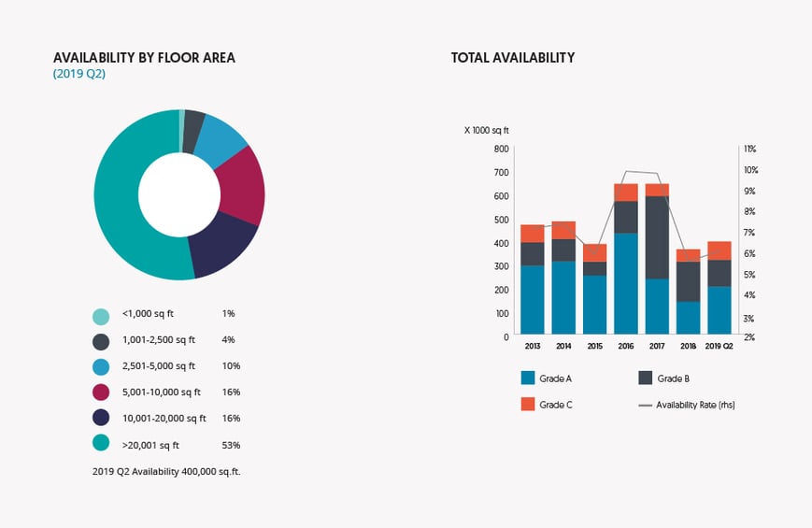Click the 2014 Grade C bar segment
The height and width of the screenshot is (528, 812).
click(x=563, y=230)
